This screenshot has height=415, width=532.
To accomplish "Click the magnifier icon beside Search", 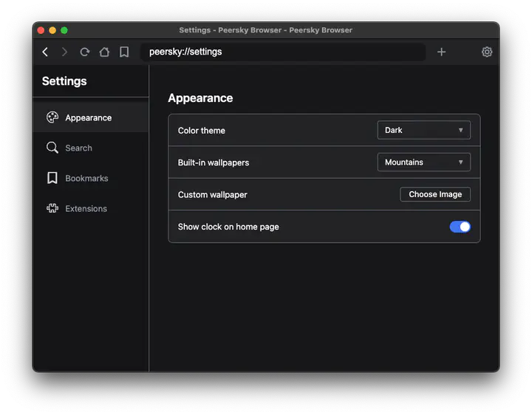I will (x=52, y=148).
